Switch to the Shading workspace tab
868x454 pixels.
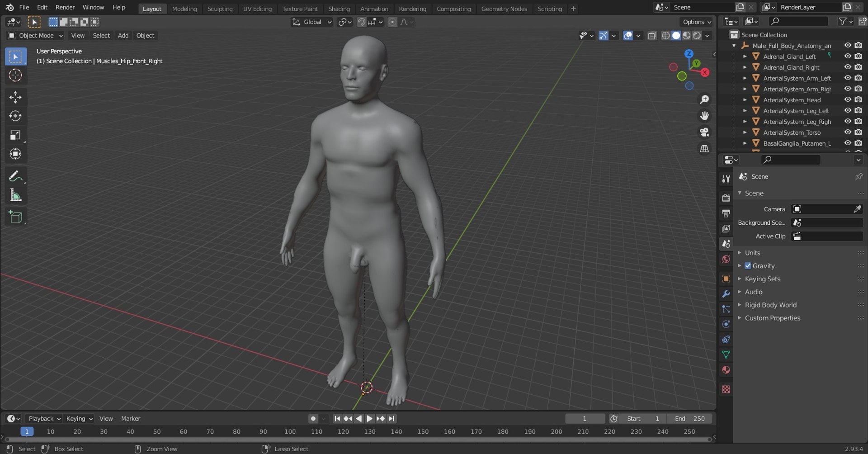coord(339,9)
